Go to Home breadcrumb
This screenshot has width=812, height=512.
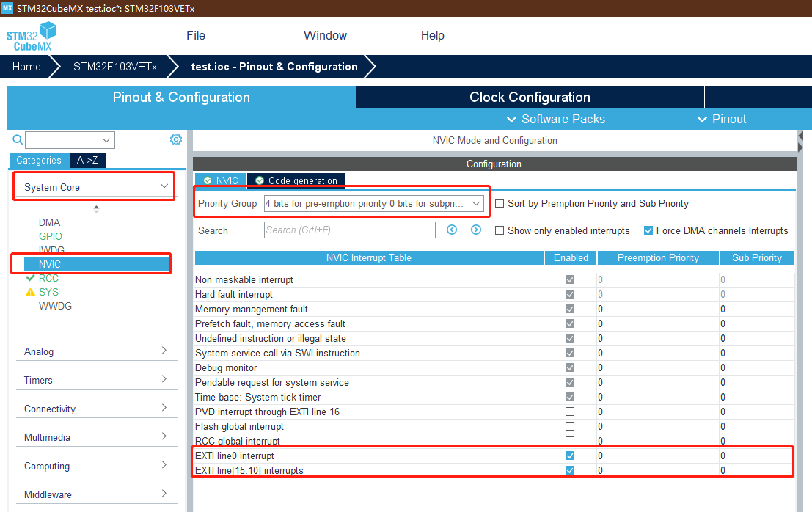(x=26, y=67)
